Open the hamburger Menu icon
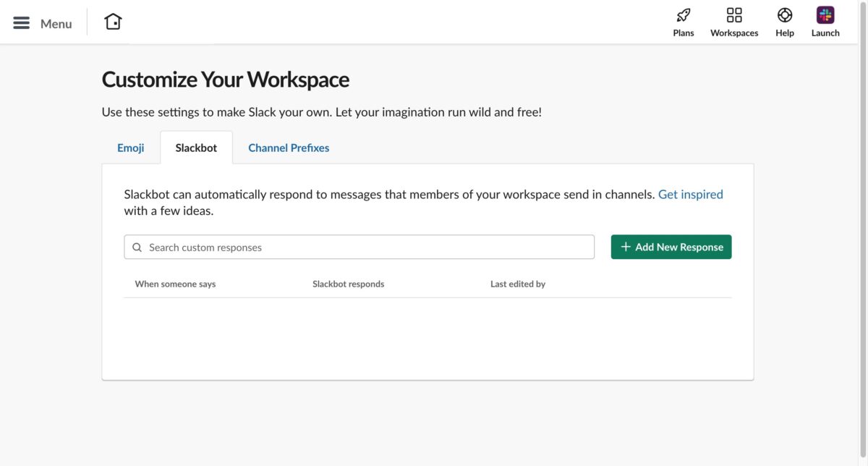868x466 pixels. coord(22,23)
